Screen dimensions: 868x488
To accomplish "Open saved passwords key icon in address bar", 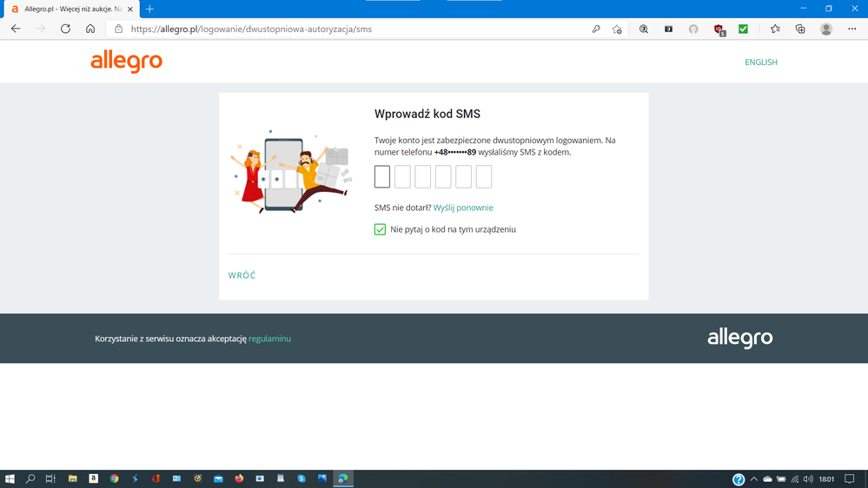I will click(596, 29).
